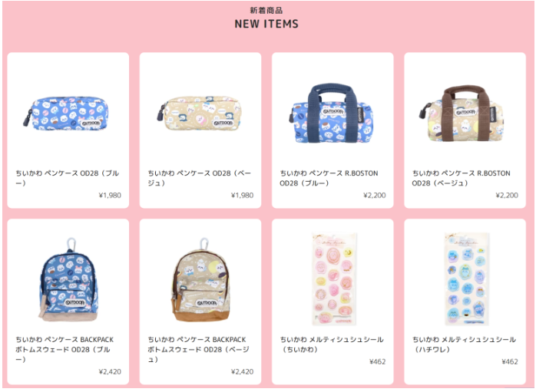The image size is (536, 392).
Task: View the pink Chiikawa sticker sheet image
Action: click(x=335, y=279)
